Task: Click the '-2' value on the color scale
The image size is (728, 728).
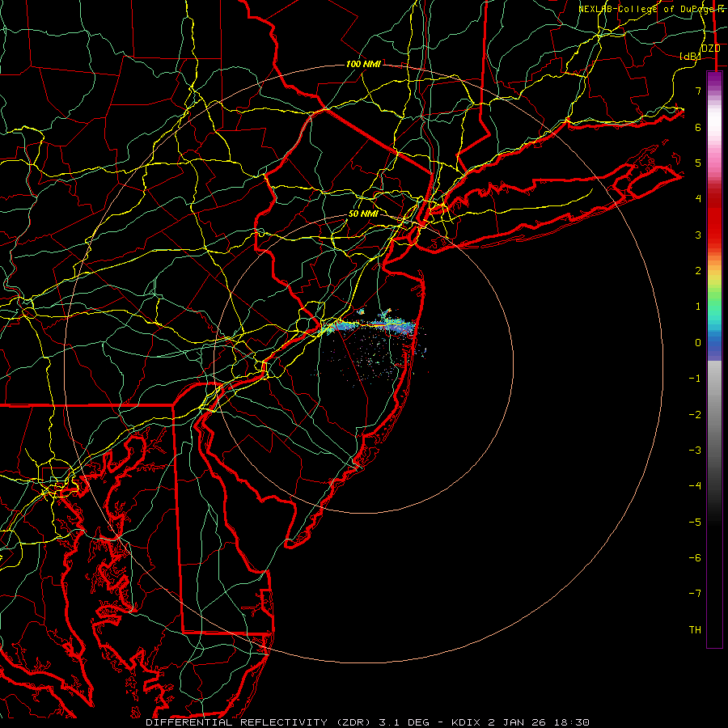Action: tap(695, 415)
